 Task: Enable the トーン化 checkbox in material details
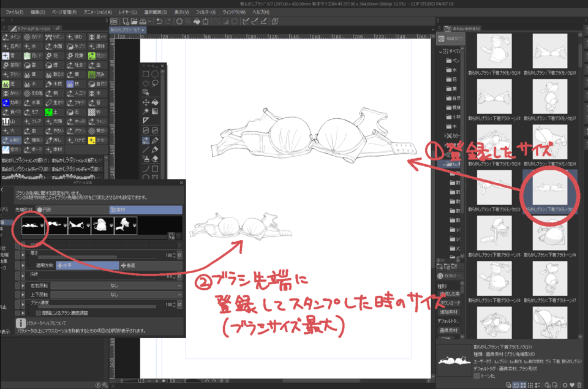click(477, 376)
